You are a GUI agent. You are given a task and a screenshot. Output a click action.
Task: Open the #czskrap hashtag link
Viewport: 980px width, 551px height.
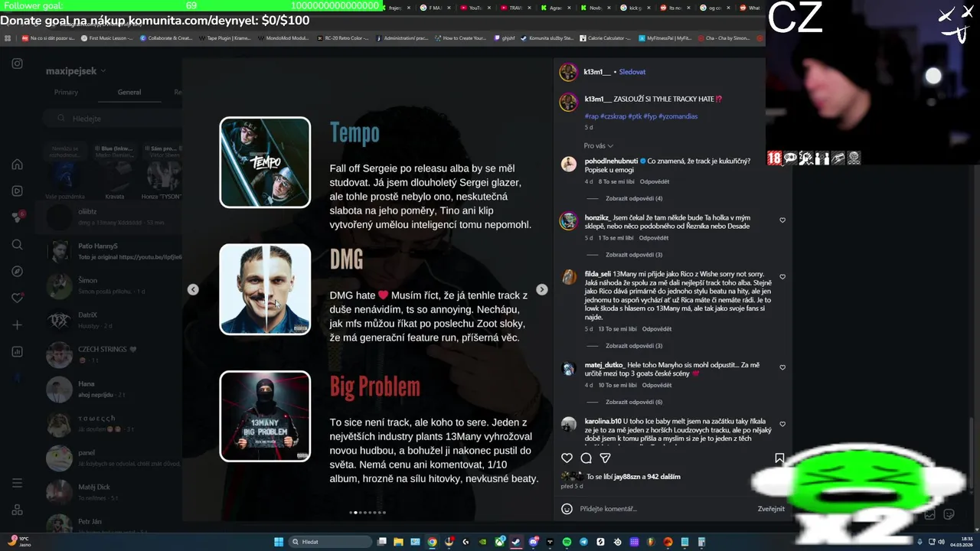[613, 116]
